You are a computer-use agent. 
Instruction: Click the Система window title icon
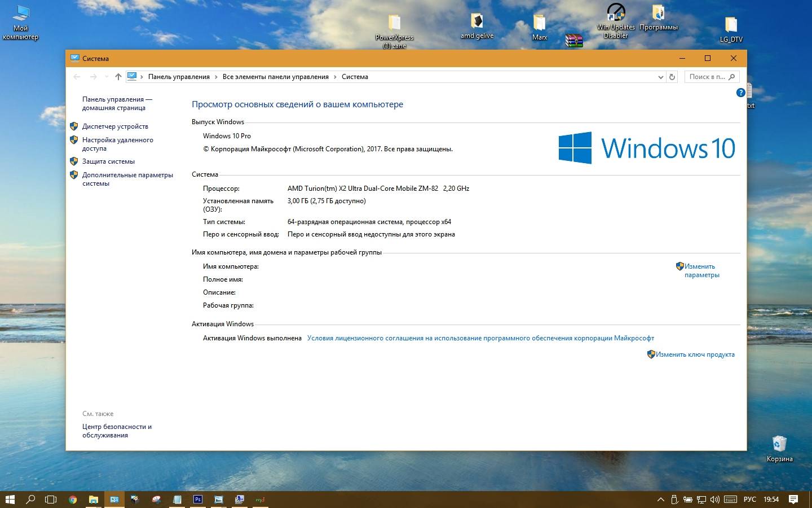74,58
